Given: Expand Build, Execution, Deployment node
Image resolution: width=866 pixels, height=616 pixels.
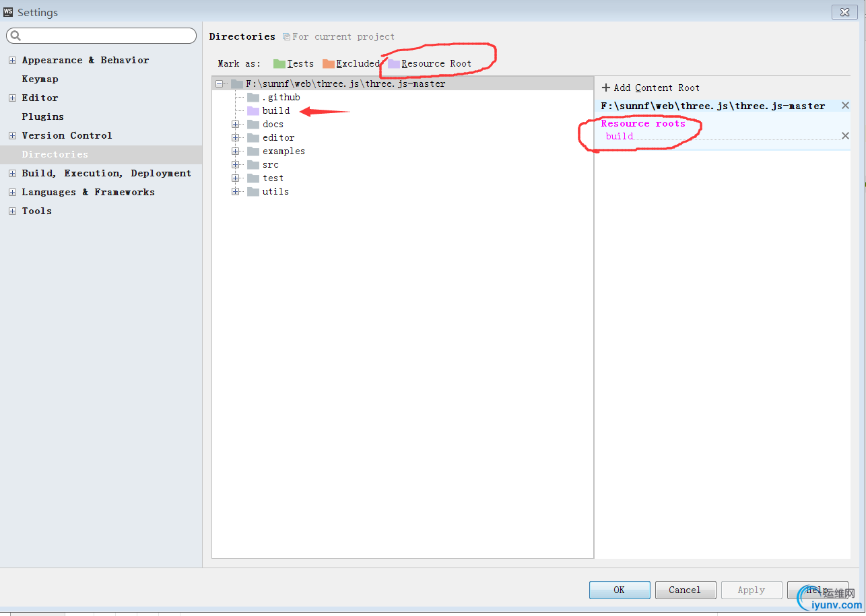Looking at the screenshot, I should [12, 173].
